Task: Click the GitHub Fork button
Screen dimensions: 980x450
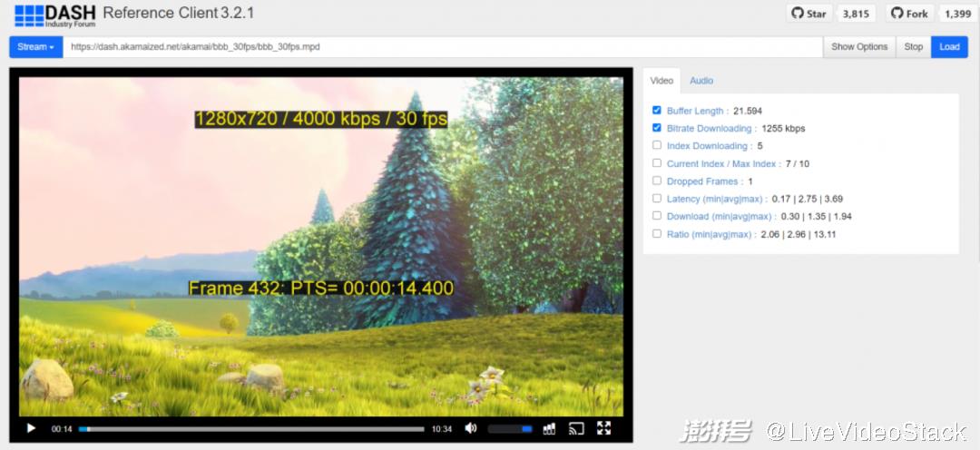Action: coord(909,14)
